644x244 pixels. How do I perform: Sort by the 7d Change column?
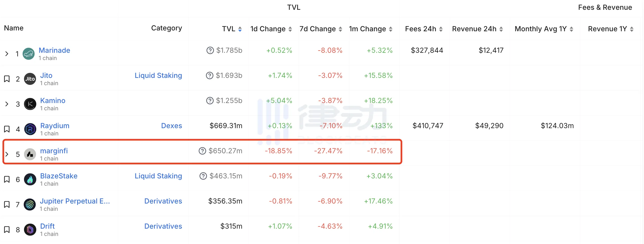pos(321,29)
